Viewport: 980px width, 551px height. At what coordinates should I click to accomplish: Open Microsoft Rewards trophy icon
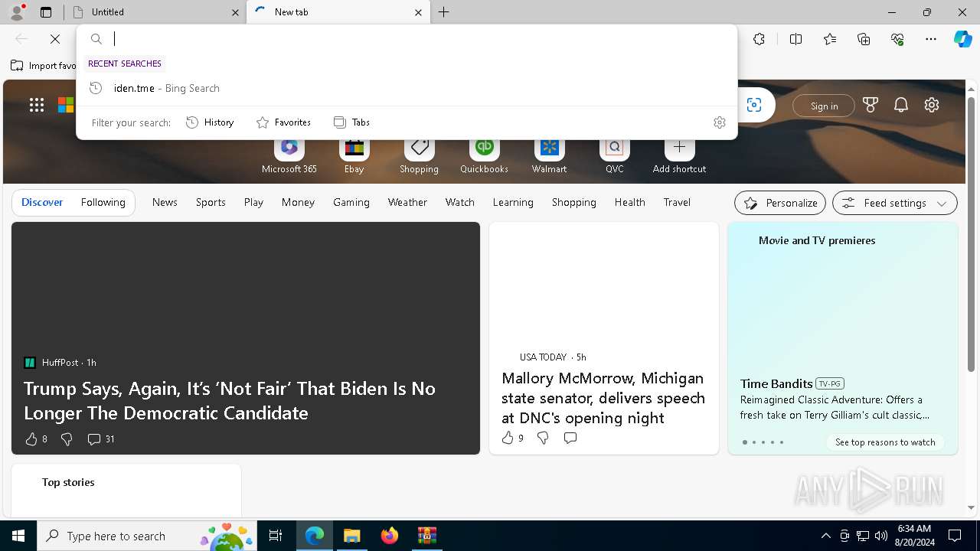(x=871, y=106)
